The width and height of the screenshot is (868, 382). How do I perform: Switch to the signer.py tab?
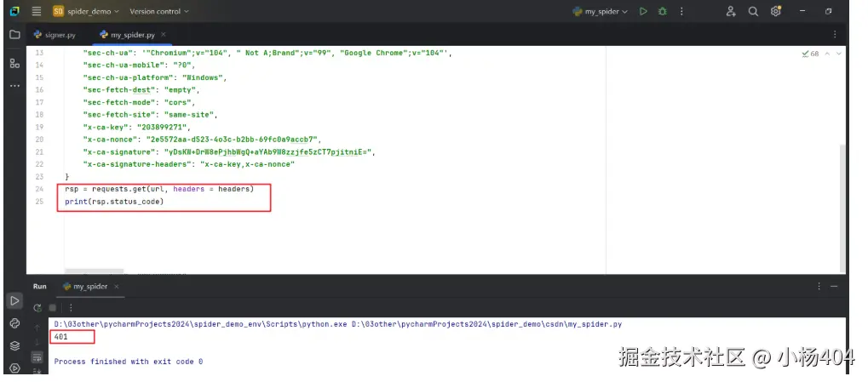[x=55, y=34]
